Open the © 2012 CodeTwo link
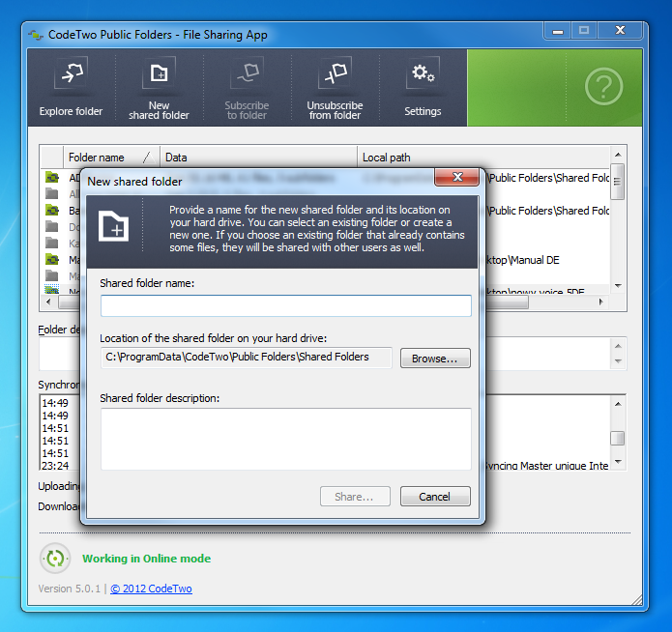This screenshot has width=672, height=632. (151, 589)
